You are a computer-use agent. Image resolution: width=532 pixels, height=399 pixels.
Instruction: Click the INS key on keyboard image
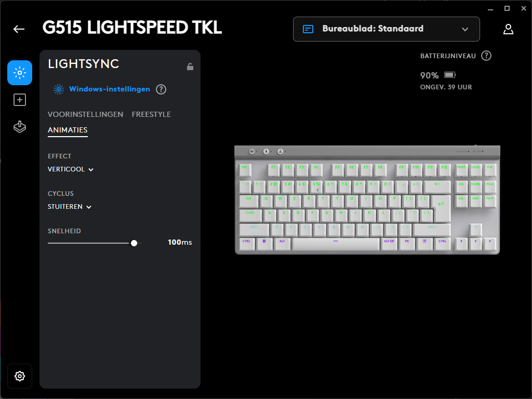click(461, 187)
